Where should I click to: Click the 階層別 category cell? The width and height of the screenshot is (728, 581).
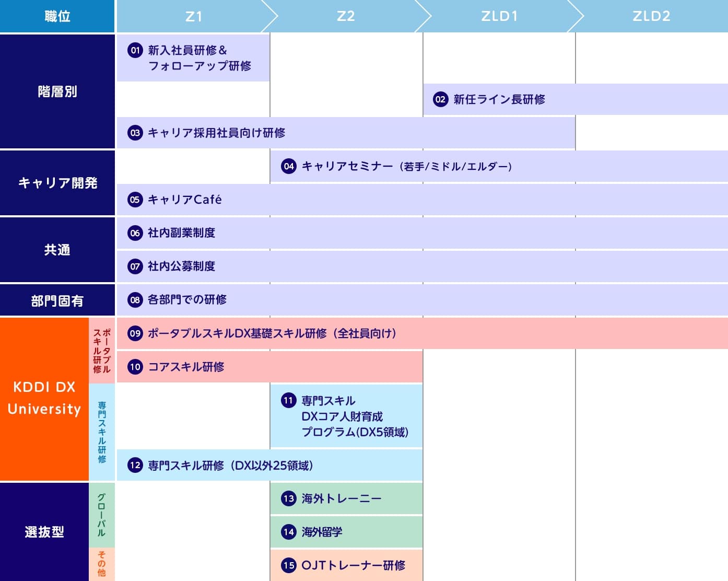[57, 91]
